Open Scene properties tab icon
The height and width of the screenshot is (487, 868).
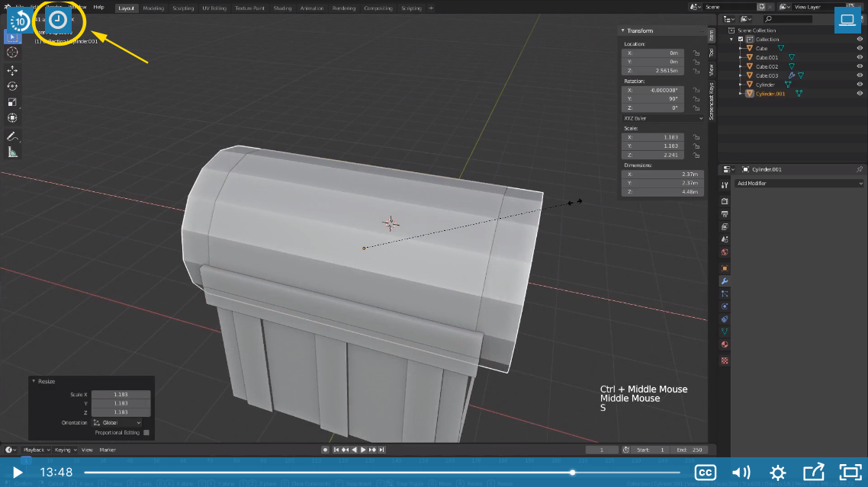pyautogui.click(x=725, y=239)
